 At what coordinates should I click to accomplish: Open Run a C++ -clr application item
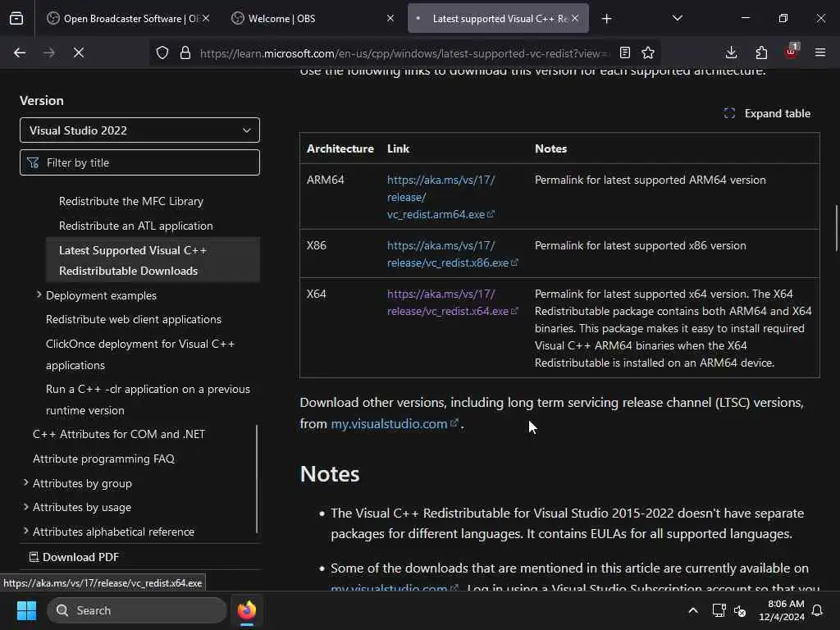[148, 399]
